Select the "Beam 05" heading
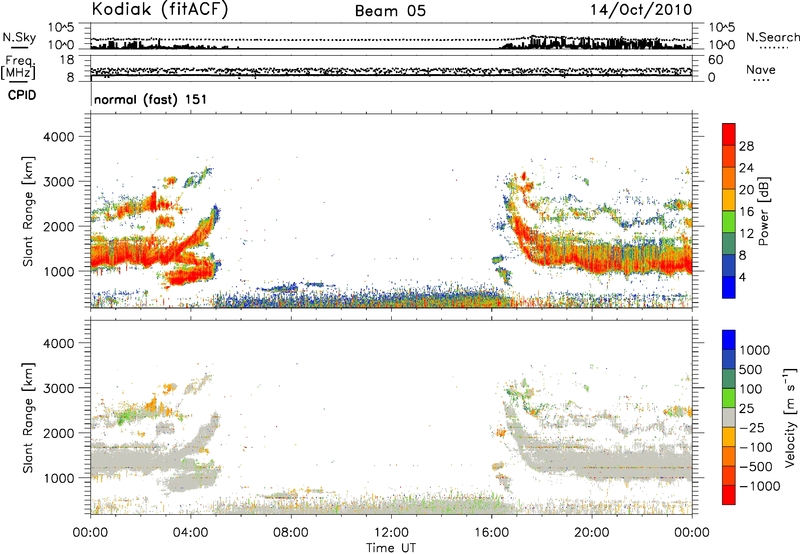Screen dimensions: 800x554 390,11
